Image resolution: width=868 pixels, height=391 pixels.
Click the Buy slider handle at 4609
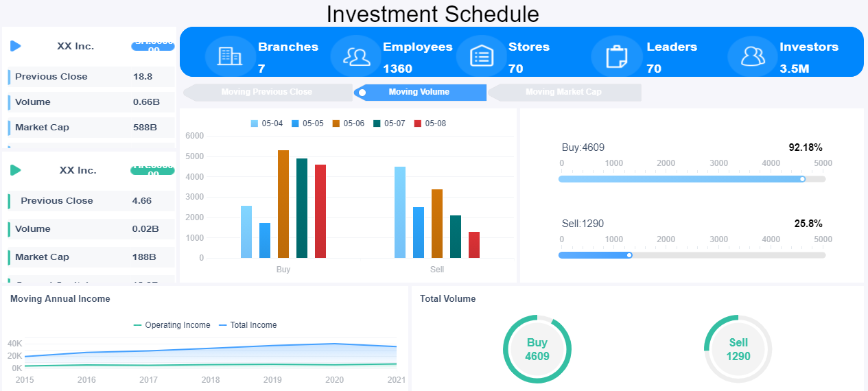point(802,179)
